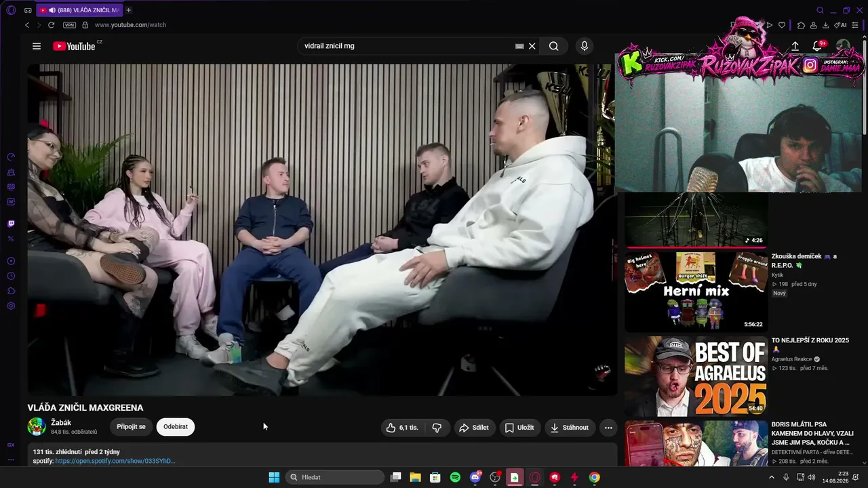The width and height of the screenshot is (868, 488).
Task: Open Discord from the taskbar
Action: pos(475,477)
